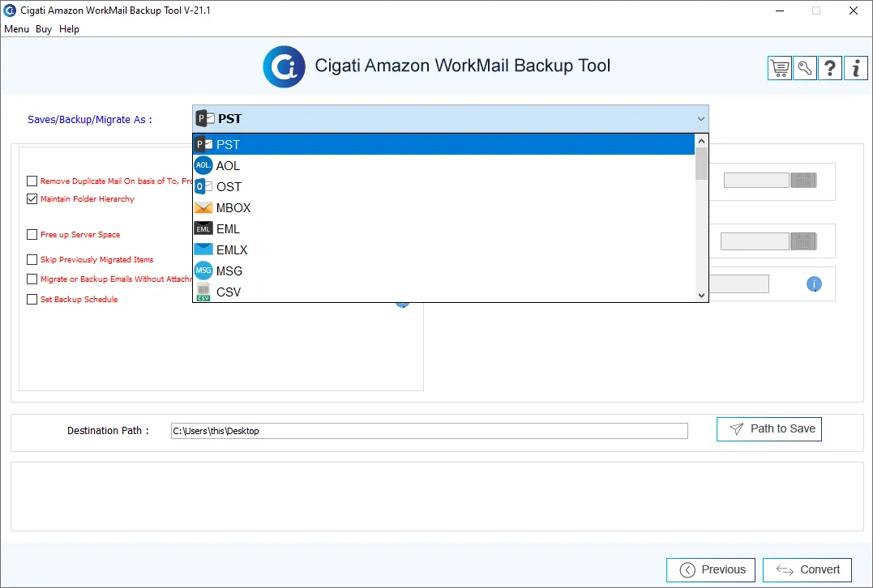
Task: Click the upper calendar date picker icon
Action: pos(803,181)
